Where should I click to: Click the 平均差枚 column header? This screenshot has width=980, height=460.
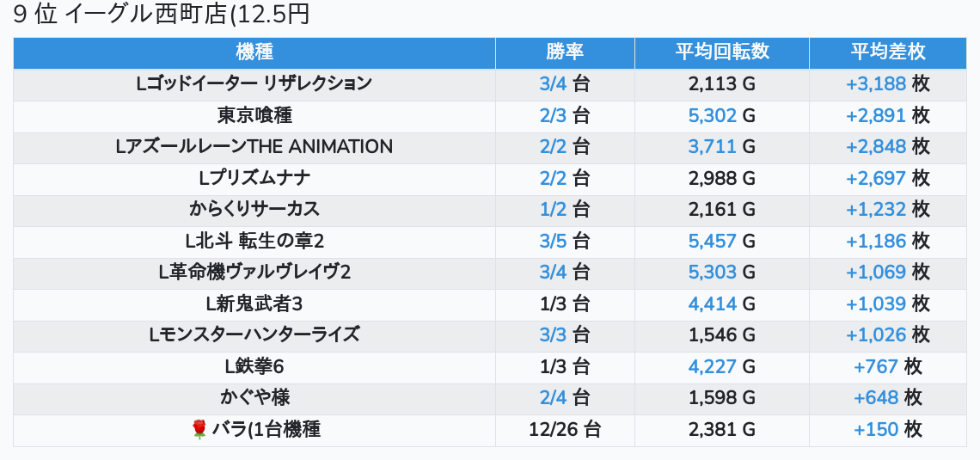(x=888, y=52)
